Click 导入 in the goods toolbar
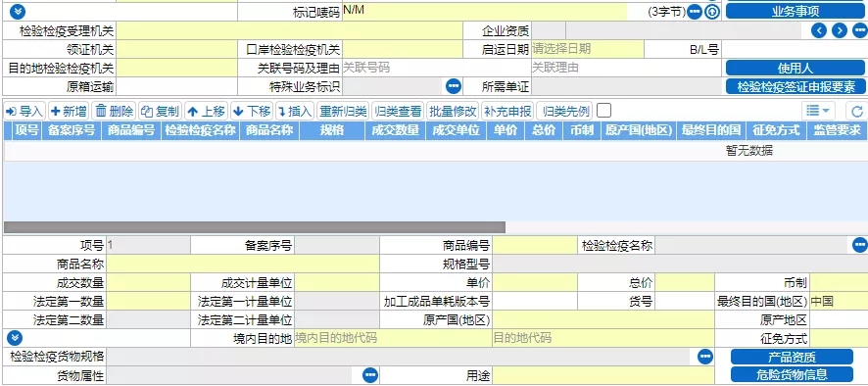 (x=24, y=112)
